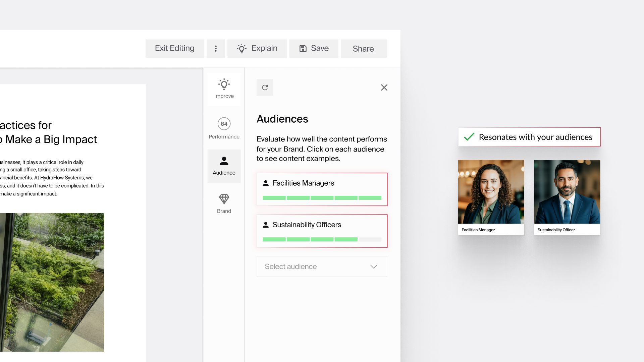The height and width of the screenshot is (362, 644).
Task: Click the refresh icon in Audiences panel
Action: click(265, 87)
